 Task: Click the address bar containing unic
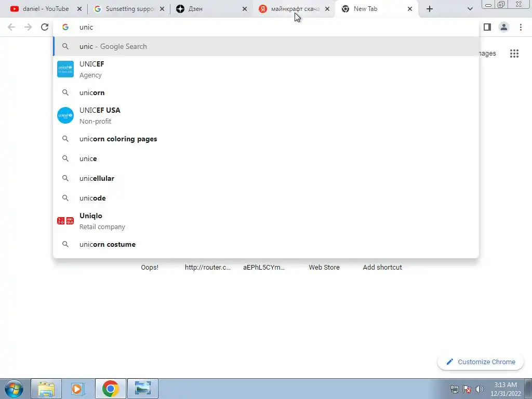[x=266, y=27]
